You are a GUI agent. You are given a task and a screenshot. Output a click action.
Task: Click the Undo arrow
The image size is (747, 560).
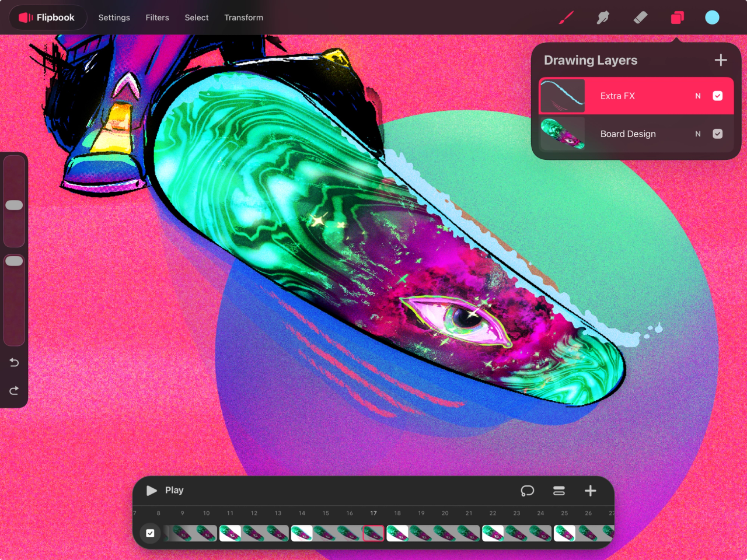(x=14, y=362)
